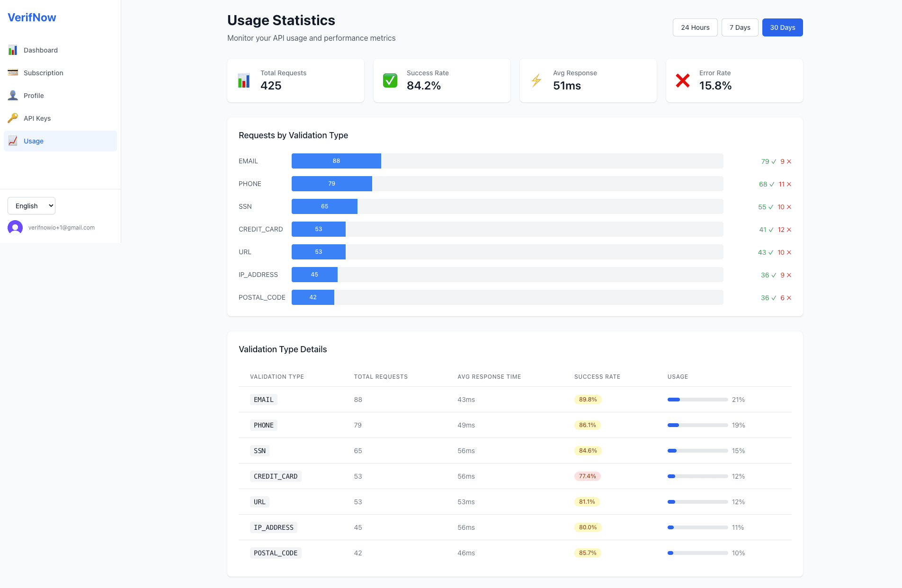Switch time range to 24 Hours
Image resolution: width=902 pixels, height=588 pixels.
tap(695, 27)
